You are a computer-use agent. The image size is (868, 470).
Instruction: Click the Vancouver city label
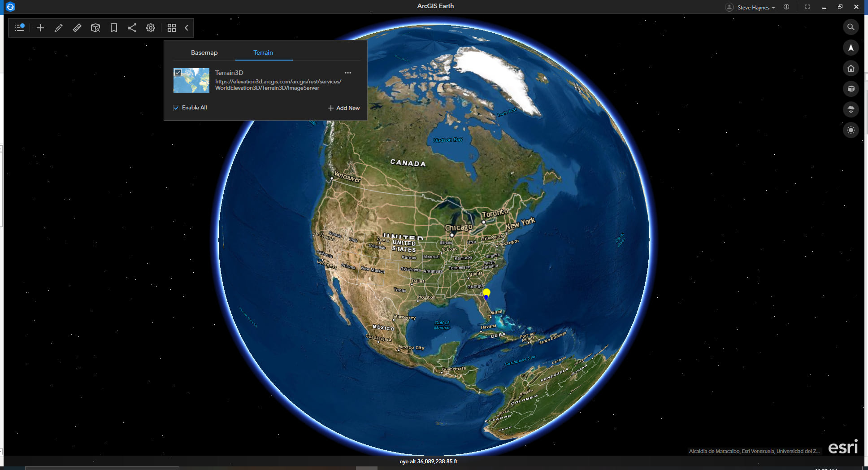pos(347,177)
